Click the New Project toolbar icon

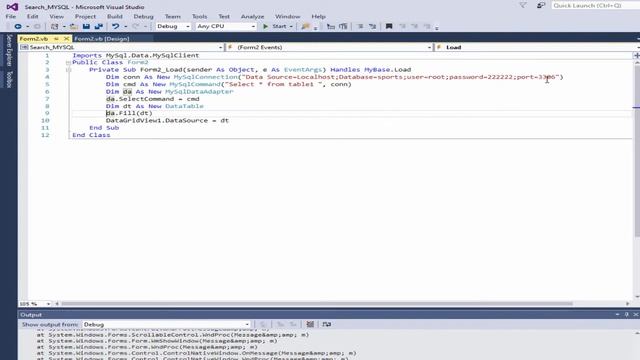click(54, 27)
